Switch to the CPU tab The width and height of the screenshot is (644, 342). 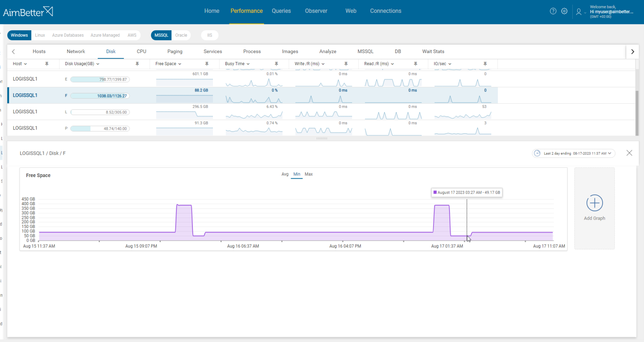[x=141, y=52]
